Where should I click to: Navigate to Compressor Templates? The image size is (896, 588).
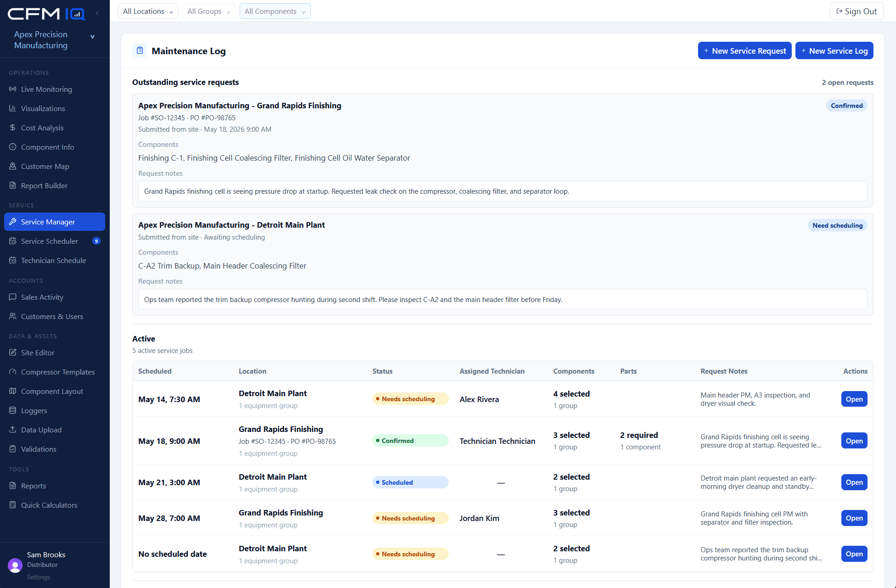click(55, 372)
